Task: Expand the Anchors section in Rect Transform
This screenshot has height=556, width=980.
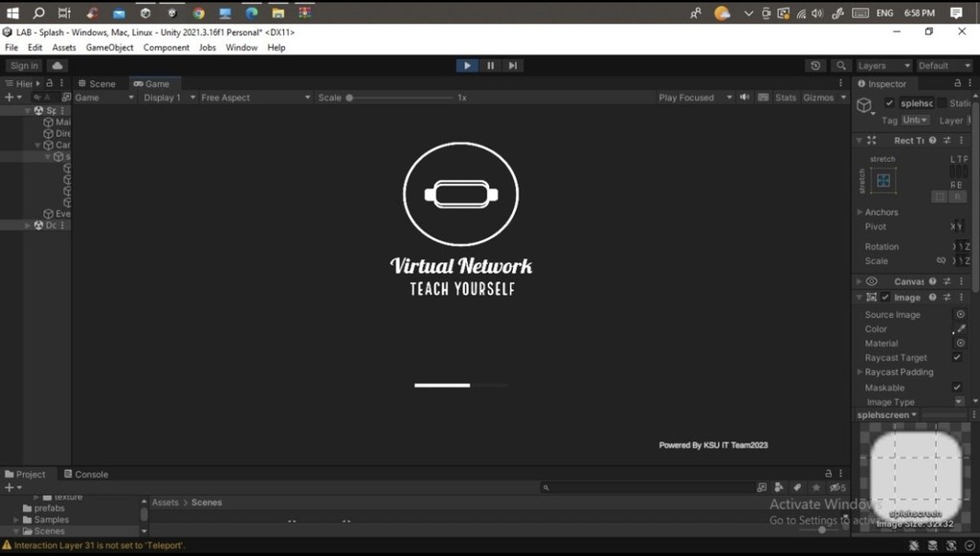Action: pyautogui.click(x=860, y=212)
